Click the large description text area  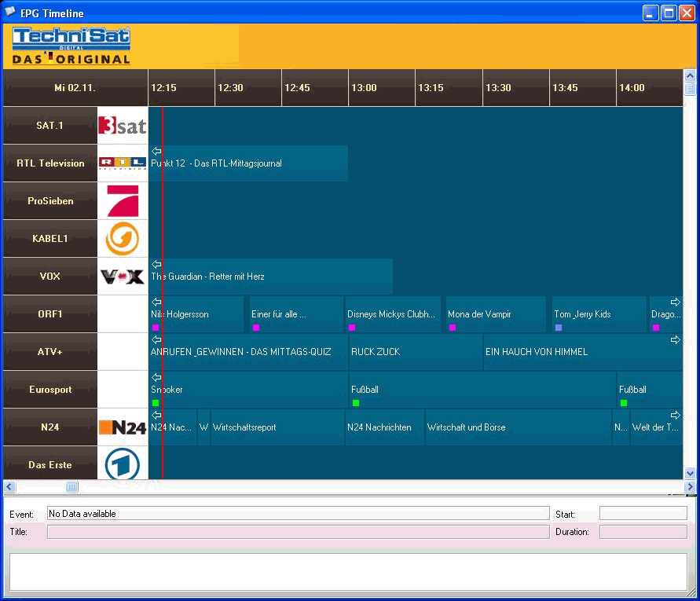click(x=348, y=572)
